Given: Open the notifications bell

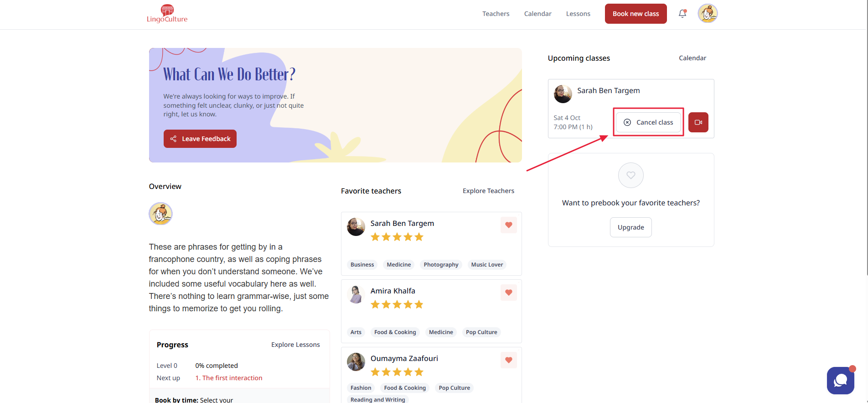Looking at the screenshot, I should pos(682,14).
